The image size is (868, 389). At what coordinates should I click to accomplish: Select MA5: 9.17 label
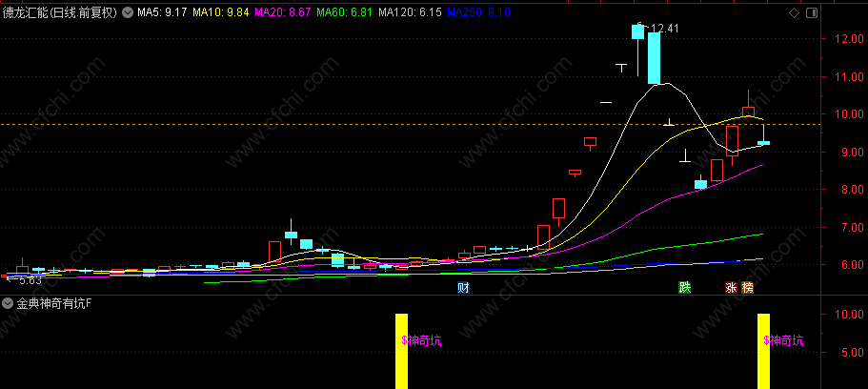[162, 12]
